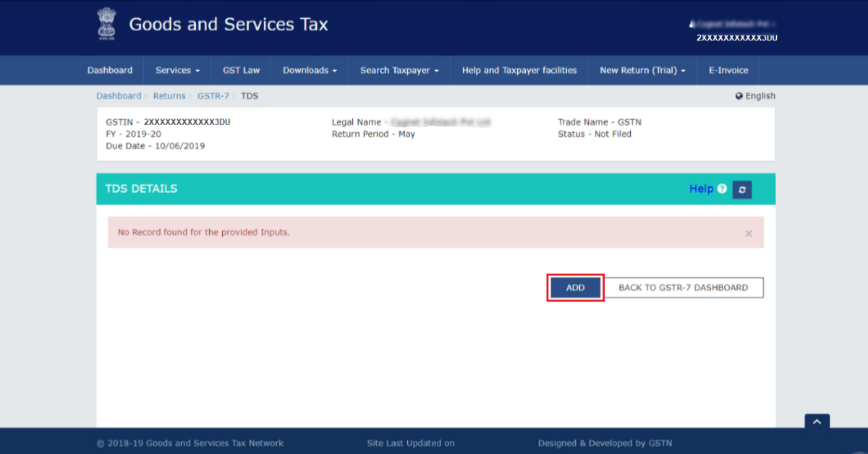This screenshot has width=868, height=454.
Task: Open the Help question mark icon
Action: click(722, 189)
